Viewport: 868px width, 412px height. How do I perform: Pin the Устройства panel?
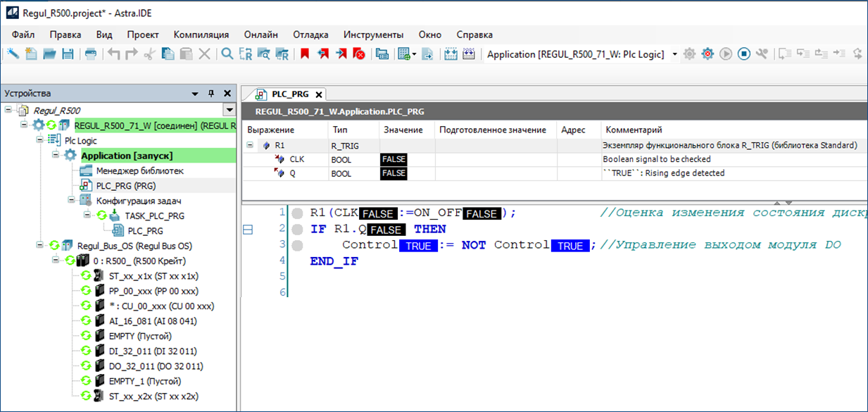point(210,94)
